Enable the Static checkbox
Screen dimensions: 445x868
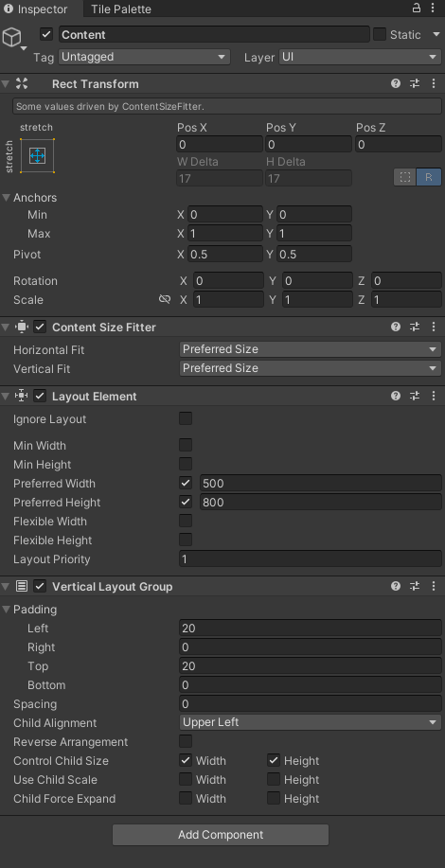379,34
